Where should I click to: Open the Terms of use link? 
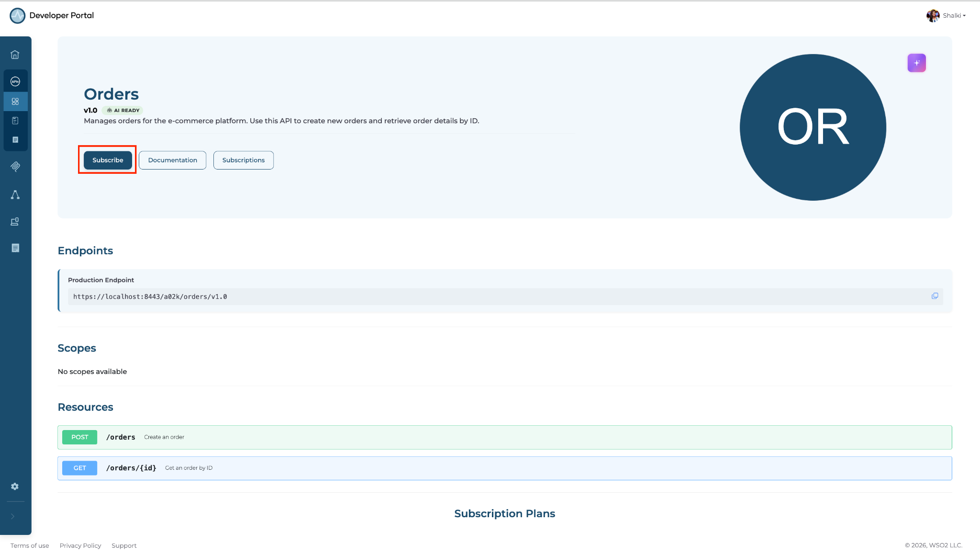tap(30, 545)
